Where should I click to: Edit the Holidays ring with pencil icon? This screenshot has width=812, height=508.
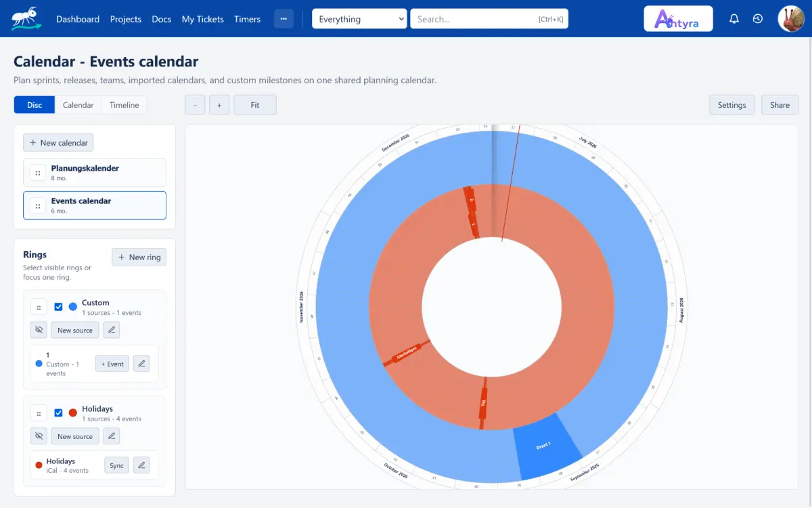112,436
